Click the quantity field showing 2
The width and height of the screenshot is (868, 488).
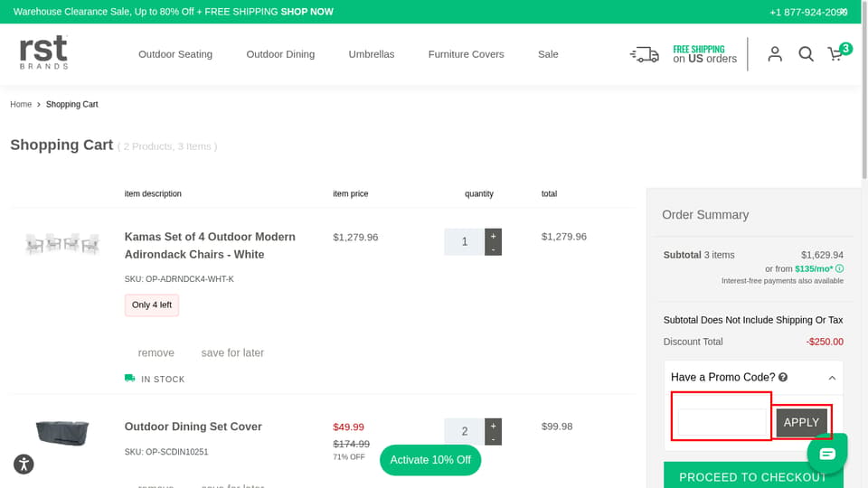click(x=465, y=432)
